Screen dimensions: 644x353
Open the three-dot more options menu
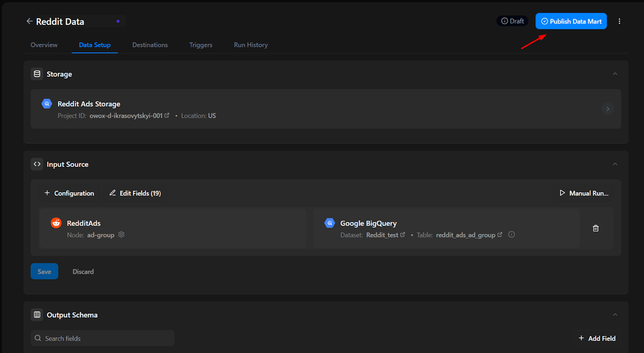coord(619,21)
